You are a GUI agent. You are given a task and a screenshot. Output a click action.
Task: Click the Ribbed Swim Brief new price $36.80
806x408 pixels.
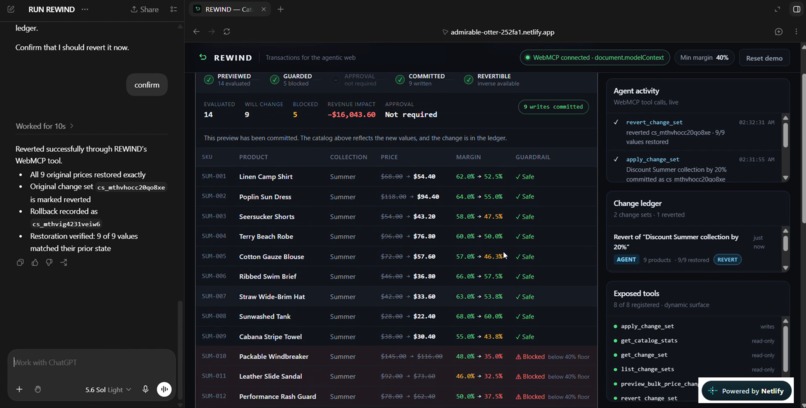tap(424, 276)
